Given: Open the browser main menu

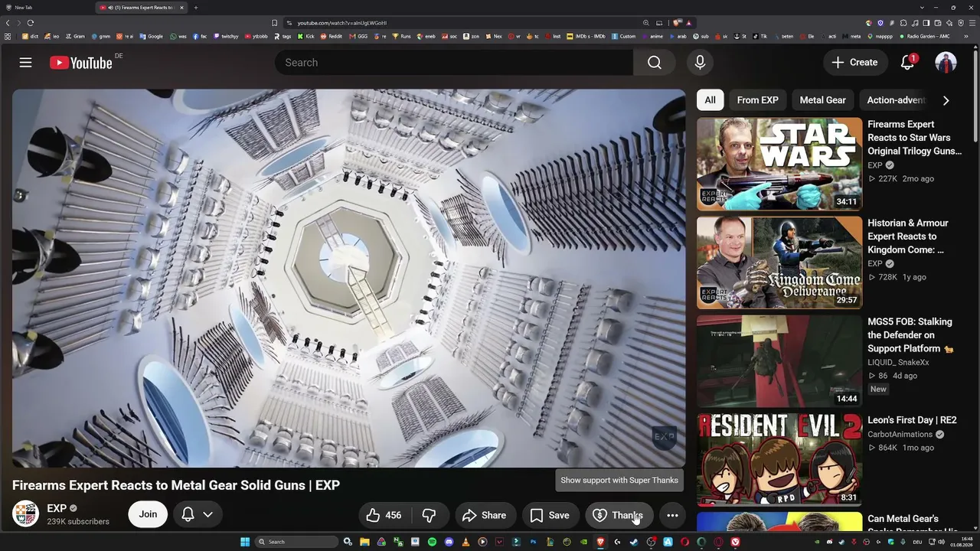Looking at the screenshot, I should pos(972,23).
